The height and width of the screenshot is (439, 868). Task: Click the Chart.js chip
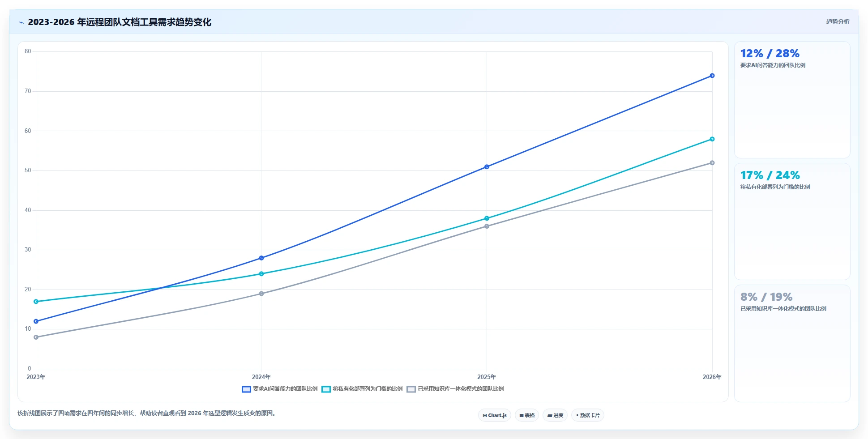coord(495,415)
